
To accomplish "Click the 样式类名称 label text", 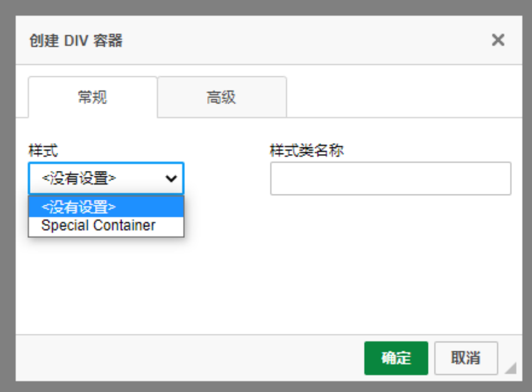I will click(306, 150).
